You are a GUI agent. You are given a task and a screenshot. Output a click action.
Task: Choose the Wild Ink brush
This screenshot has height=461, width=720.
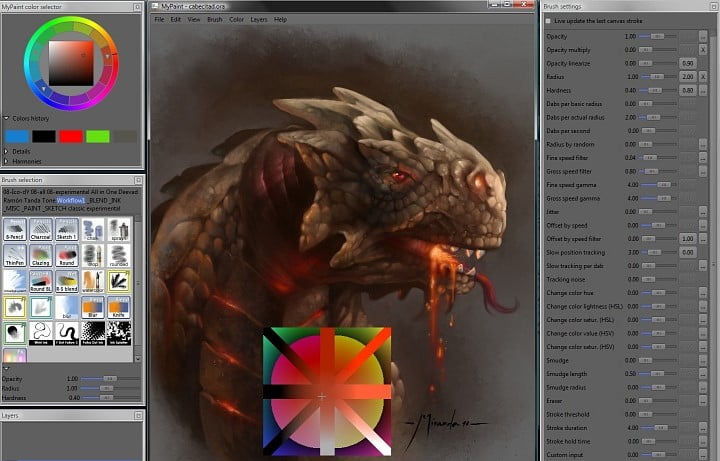point(40,333)
